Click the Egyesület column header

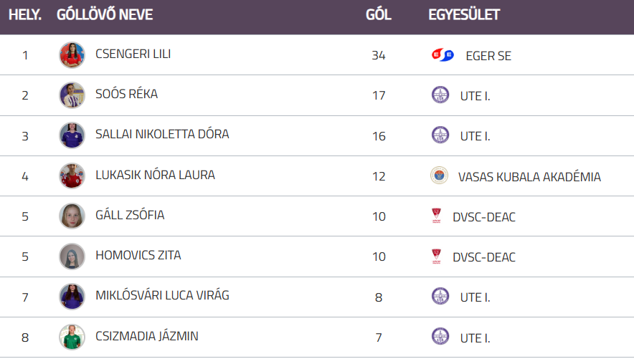(x=464, y=15)
